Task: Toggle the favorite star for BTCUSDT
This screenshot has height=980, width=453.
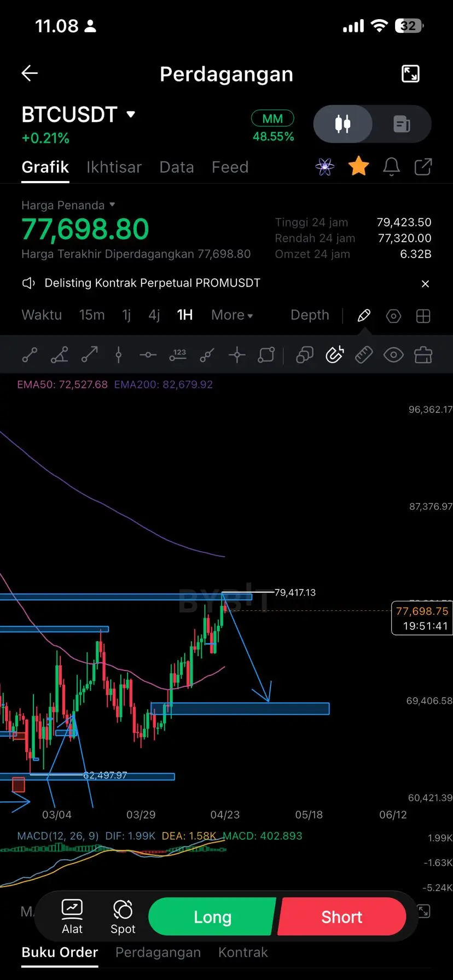Action: [x=359, y=166]
